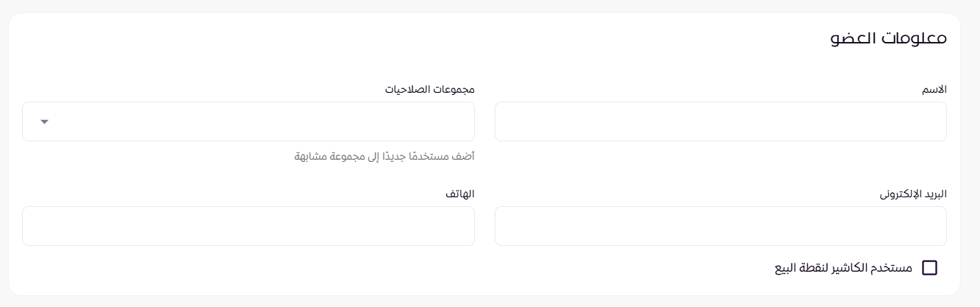Click the member information title text
This screenshot has width=980, height=307.
[887, 38]
